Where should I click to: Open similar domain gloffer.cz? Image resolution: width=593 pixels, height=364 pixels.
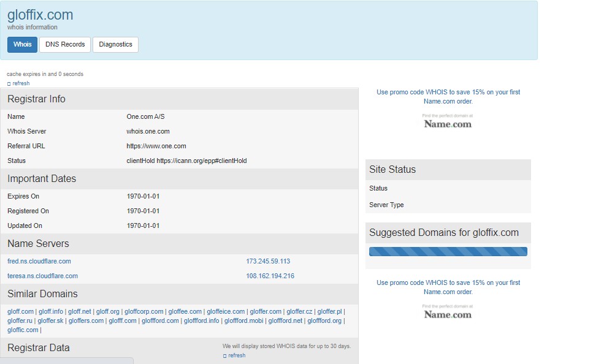[299, 311]
